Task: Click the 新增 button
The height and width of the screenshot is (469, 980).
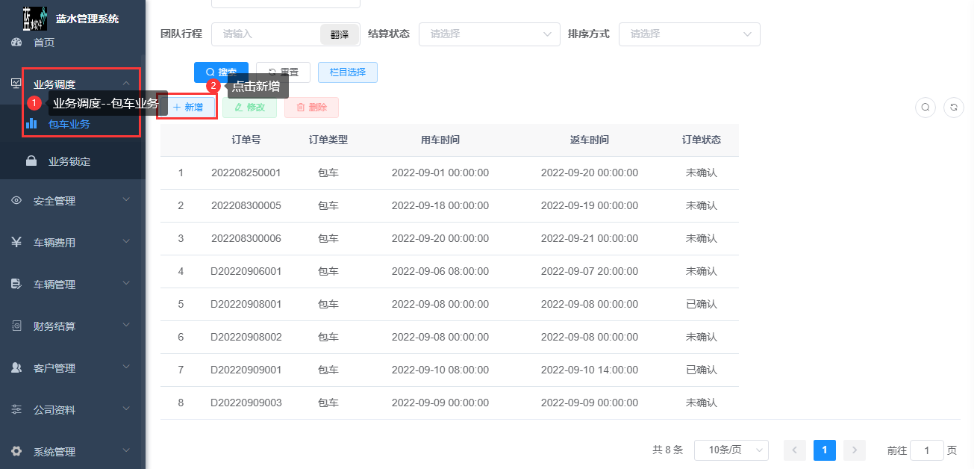Action: tap(188, 108)
